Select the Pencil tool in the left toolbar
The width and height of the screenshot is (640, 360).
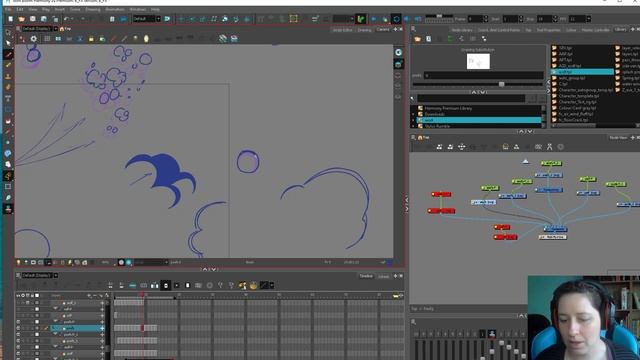(x=8, y=65)
